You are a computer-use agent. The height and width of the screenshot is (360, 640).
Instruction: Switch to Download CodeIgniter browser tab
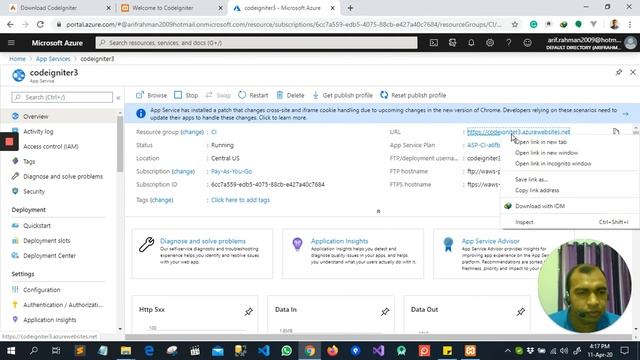60,8
